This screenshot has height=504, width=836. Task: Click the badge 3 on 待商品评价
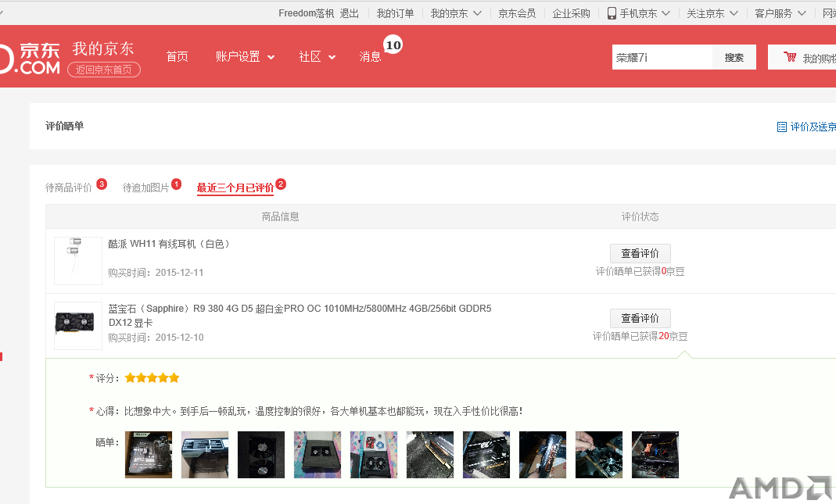pyautogui.click(x=102, y=184)
